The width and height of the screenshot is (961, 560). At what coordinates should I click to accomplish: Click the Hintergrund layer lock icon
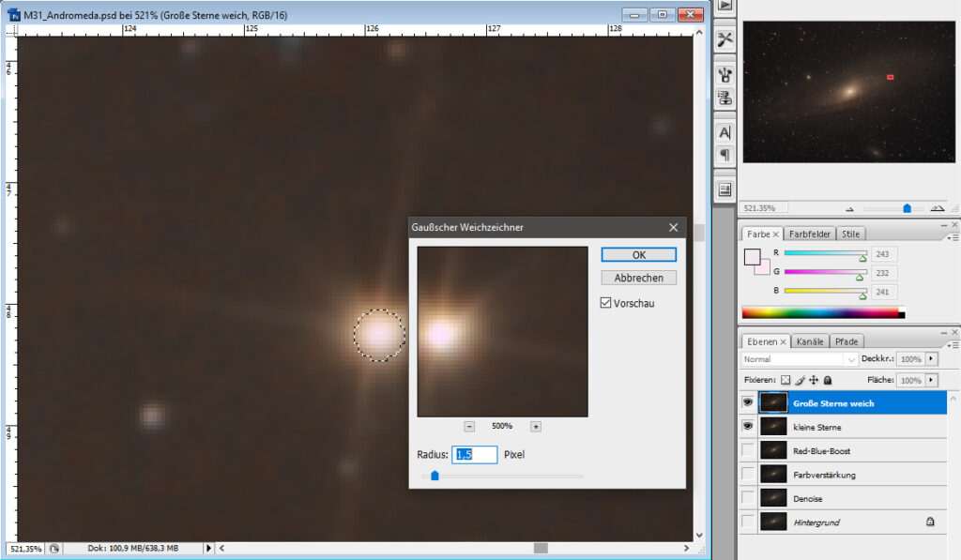pyautogui.click(x=930, y=522)
